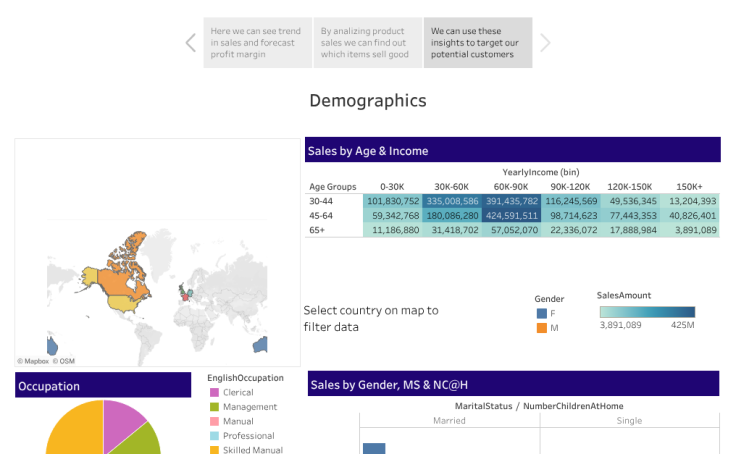Click the F gender legend swatch

pyautogui.click(x=542, y=313)
